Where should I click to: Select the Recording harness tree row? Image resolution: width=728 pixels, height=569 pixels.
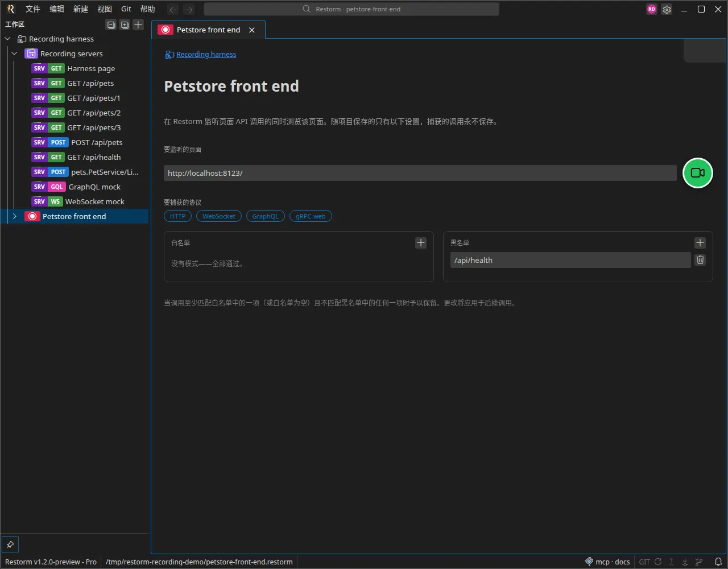pyautogui.click(x=75, y=39)
